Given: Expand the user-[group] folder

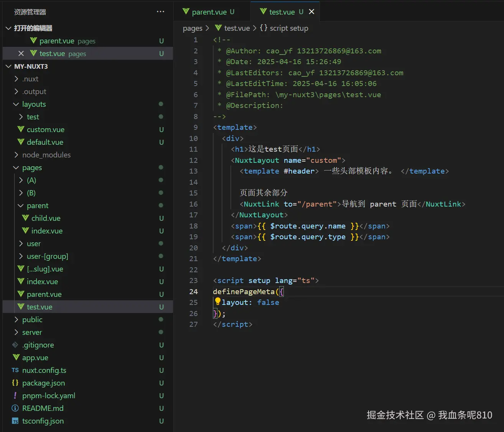Looking at the screenshot, I should click(21, 256).
